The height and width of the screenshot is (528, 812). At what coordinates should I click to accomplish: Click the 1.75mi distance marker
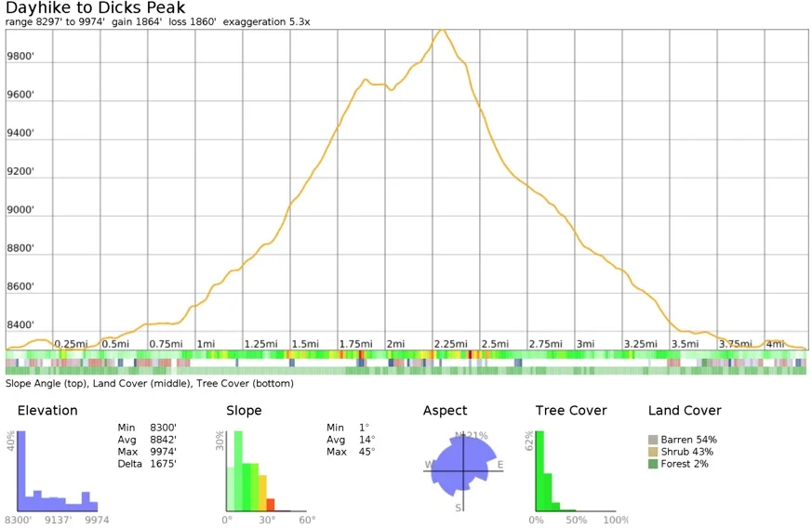point(355,344)
